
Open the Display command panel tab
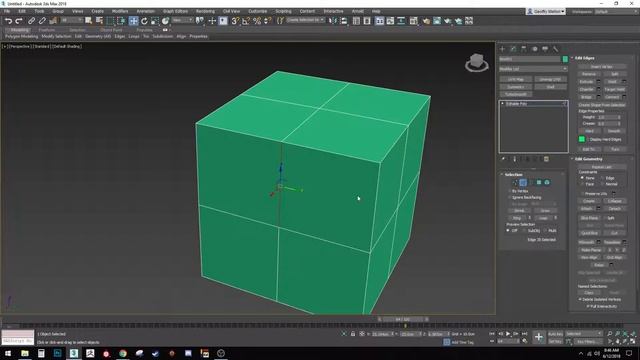pyautogui.click(x=545, y=49)
